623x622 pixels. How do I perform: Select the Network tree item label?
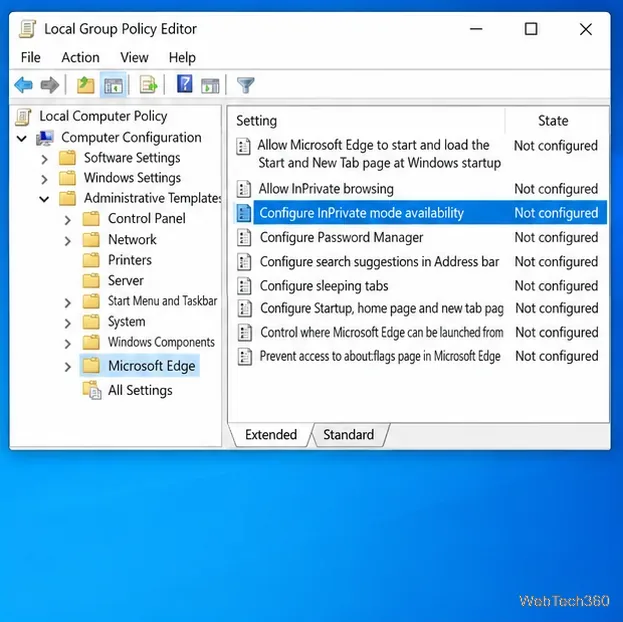132,240
